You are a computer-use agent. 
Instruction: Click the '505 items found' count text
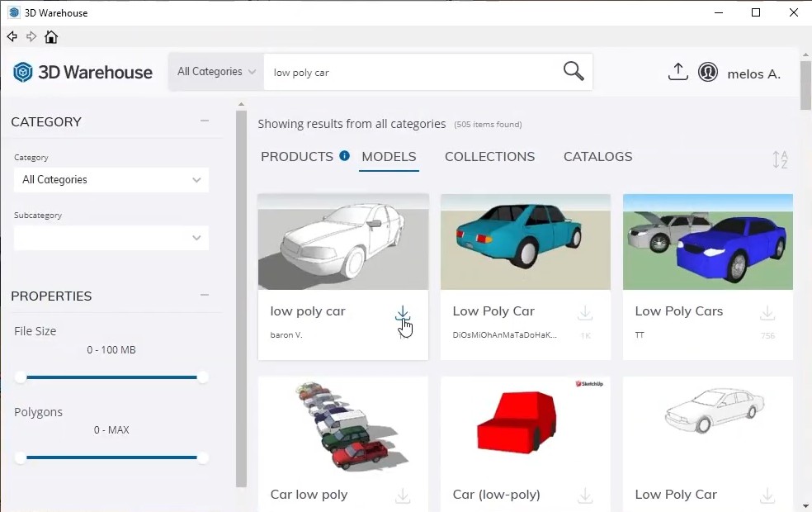pyautogui.click(x=488, y=125)
